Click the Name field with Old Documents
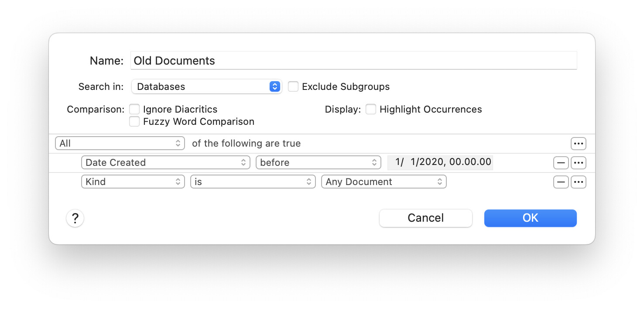This screenshot has height=309, width=644. click(x=353, y=61)
